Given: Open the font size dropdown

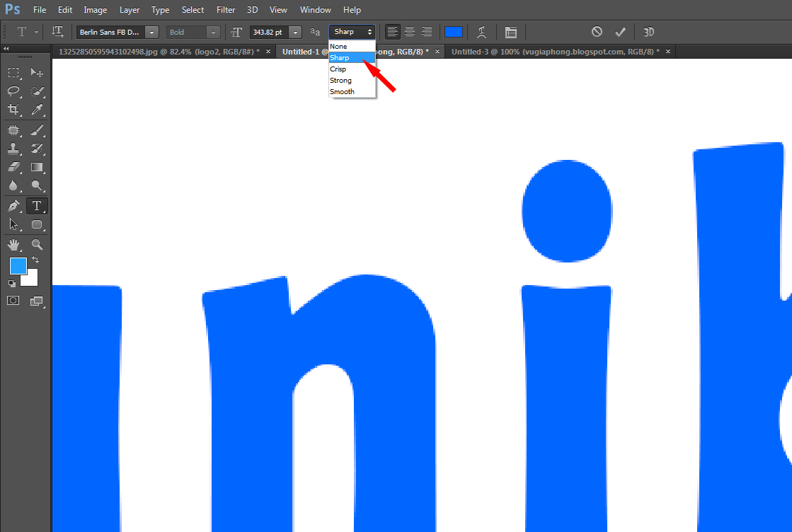Looking at the screenshot, I should click(295, 32).
